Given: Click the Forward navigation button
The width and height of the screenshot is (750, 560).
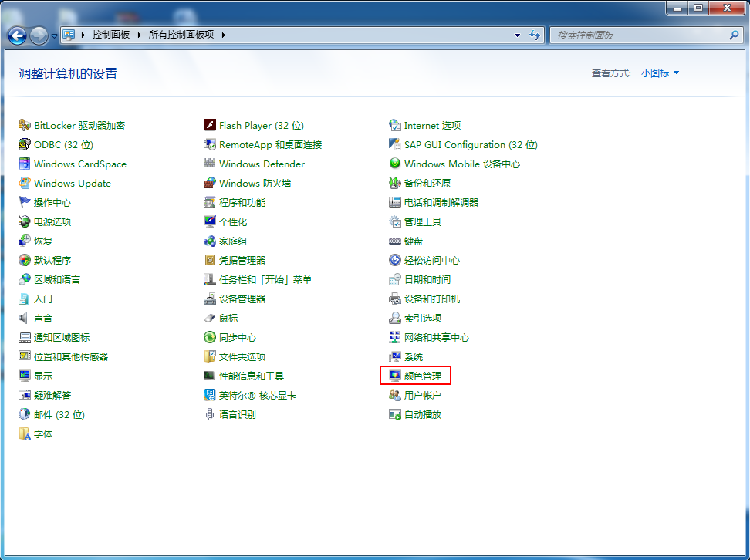Looking at the screenshot, I should pyautogui.click(x=39, y=35).
